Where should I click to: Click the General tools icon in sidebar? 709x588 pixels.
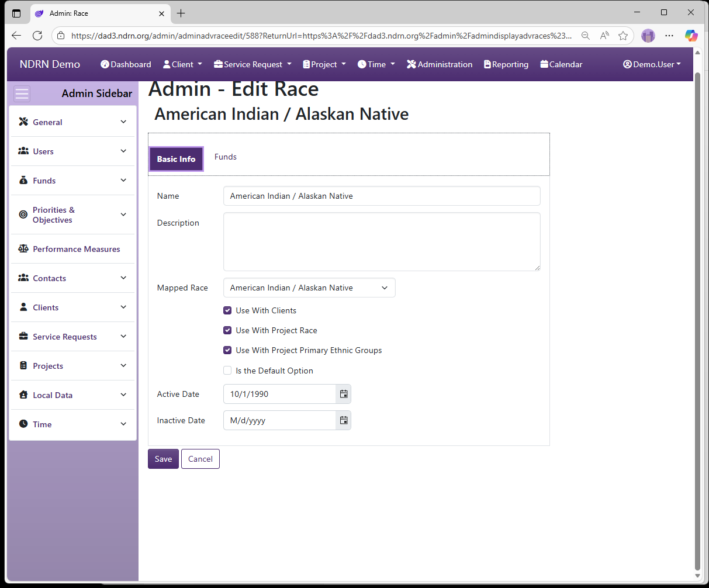(23, 122)
